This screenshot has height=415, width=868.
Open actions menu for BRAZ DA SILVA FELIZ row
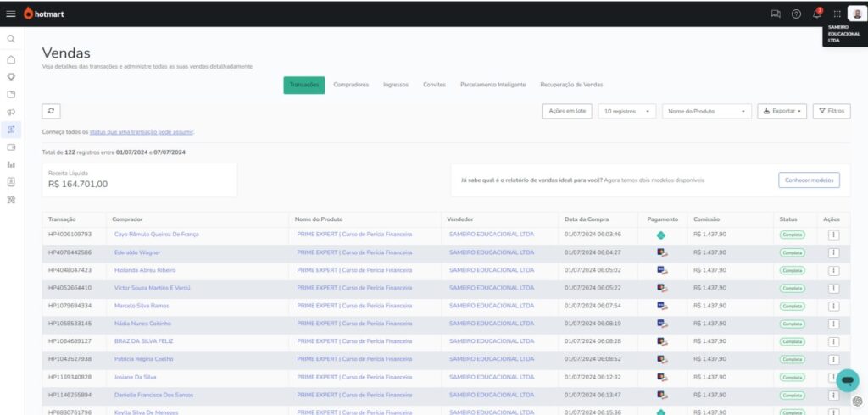click(834, 341)
